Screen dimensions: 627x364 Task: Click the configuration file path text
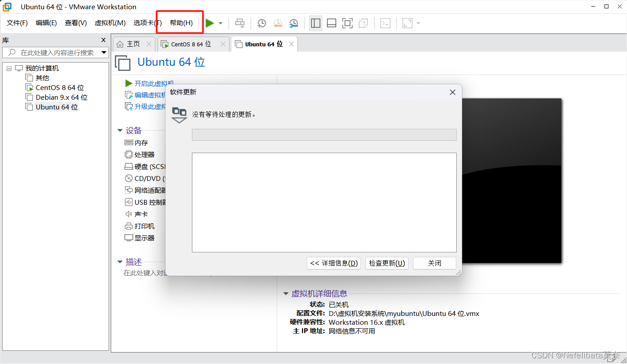point(404,314)
